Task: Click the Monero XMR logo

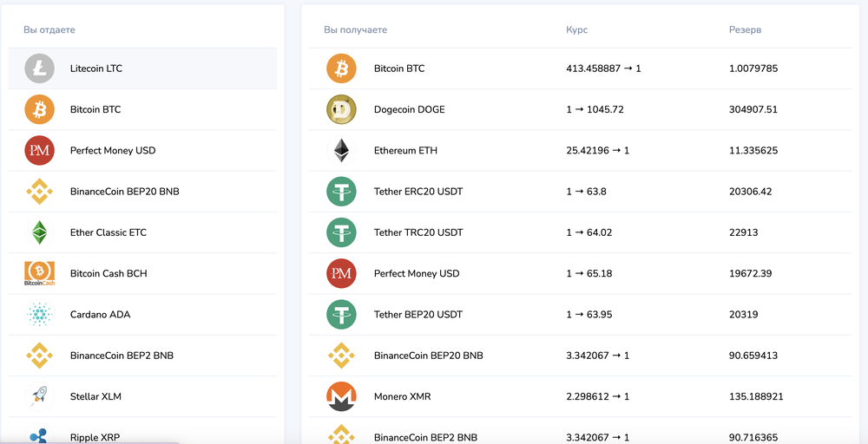Action: (341, 396)
